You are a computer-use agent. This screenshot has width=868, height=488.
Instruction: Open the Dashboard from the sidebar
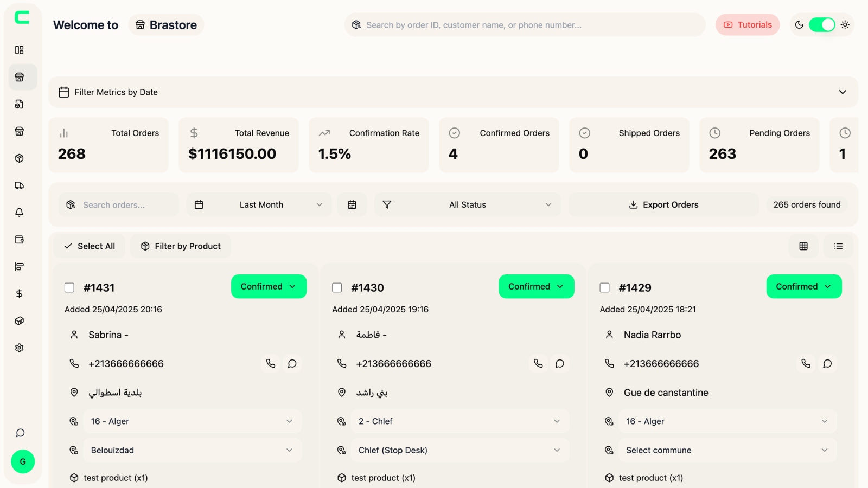pos(20,50)
